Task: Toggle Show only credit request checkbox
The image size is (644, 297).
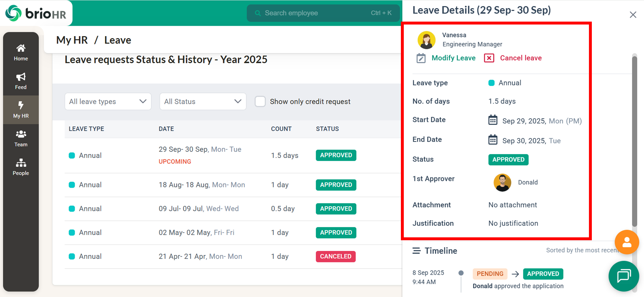Action: tap(260, 101)
